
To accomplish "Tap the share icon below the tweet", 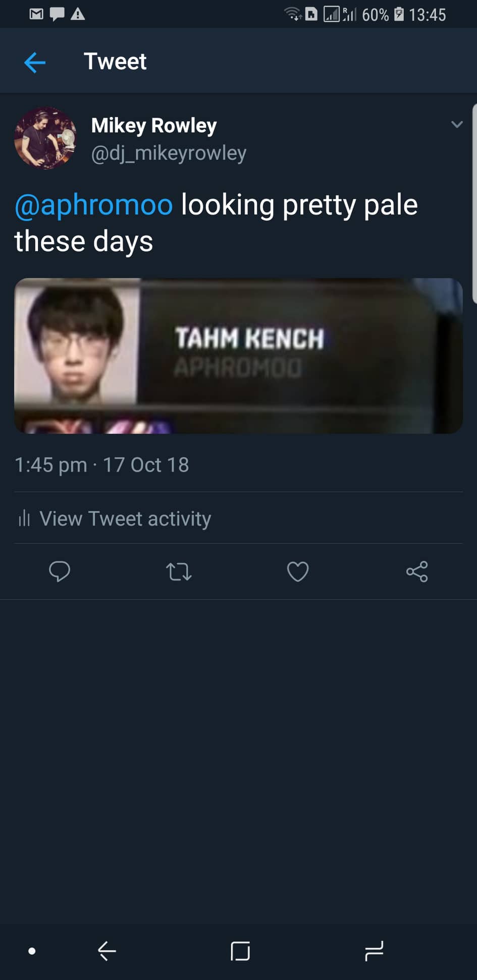I will point(417,571).
